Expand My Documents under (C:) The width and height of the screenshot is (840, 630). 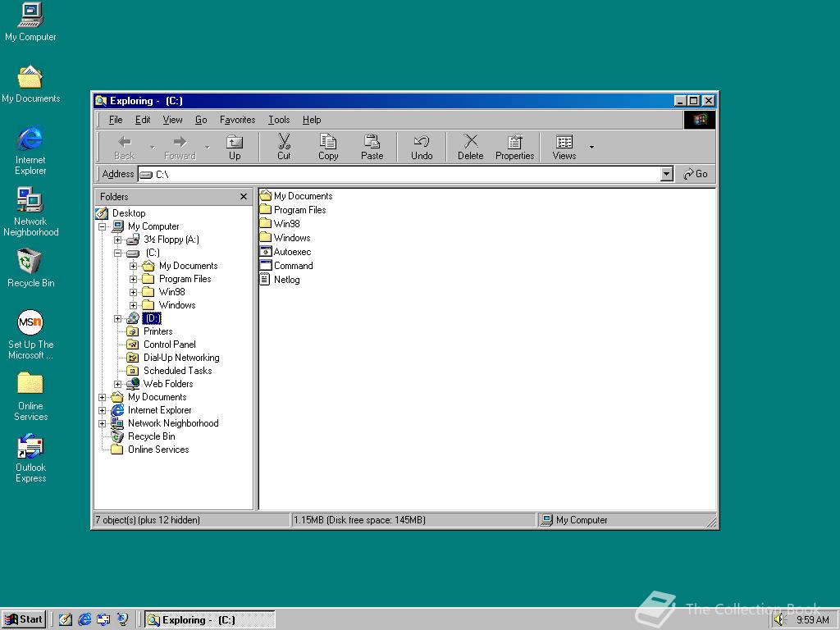134,266
